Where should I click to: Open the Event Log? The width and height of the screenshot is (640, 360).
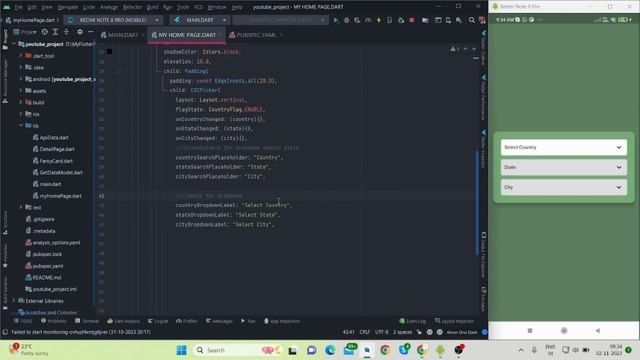412,321
